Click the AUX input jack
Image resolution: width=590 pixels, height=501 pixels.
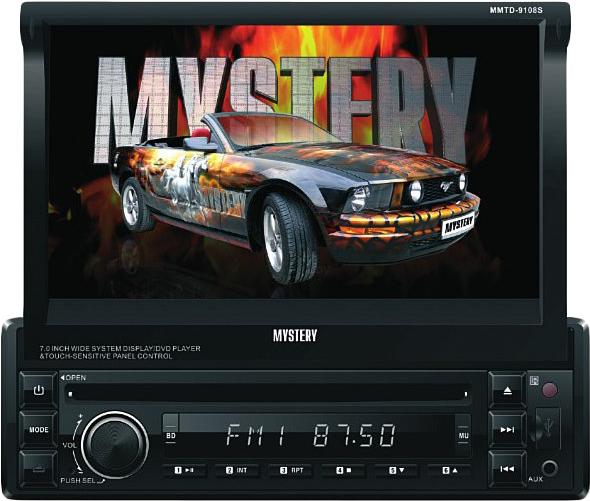click(x=549, y=468)
